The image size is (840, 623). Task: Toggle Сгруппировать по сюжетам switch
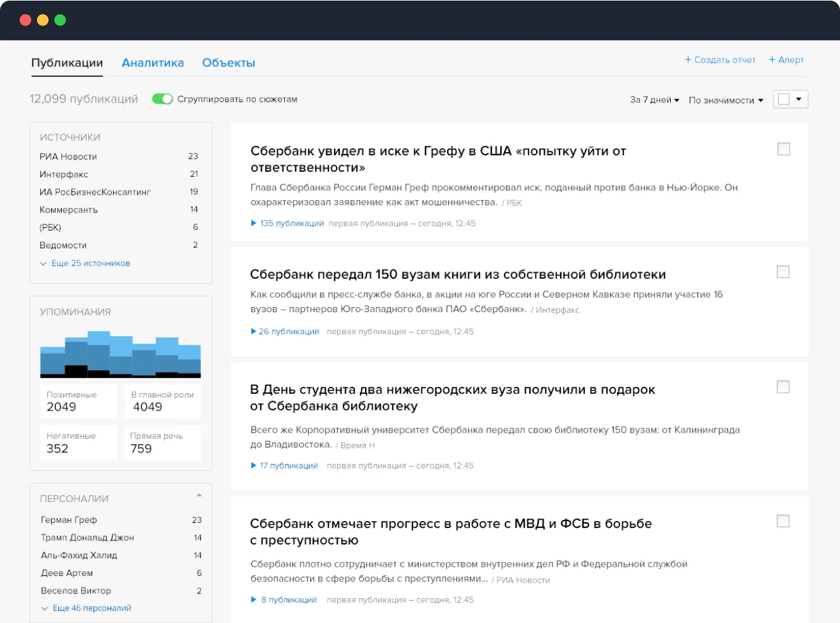click(162, 99)
